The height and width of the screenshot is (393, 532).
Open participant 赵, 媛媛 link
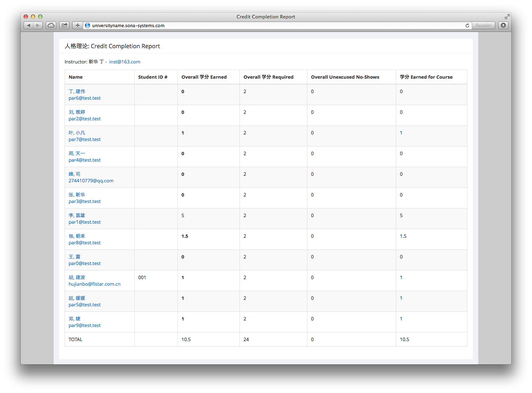[77, 298]
